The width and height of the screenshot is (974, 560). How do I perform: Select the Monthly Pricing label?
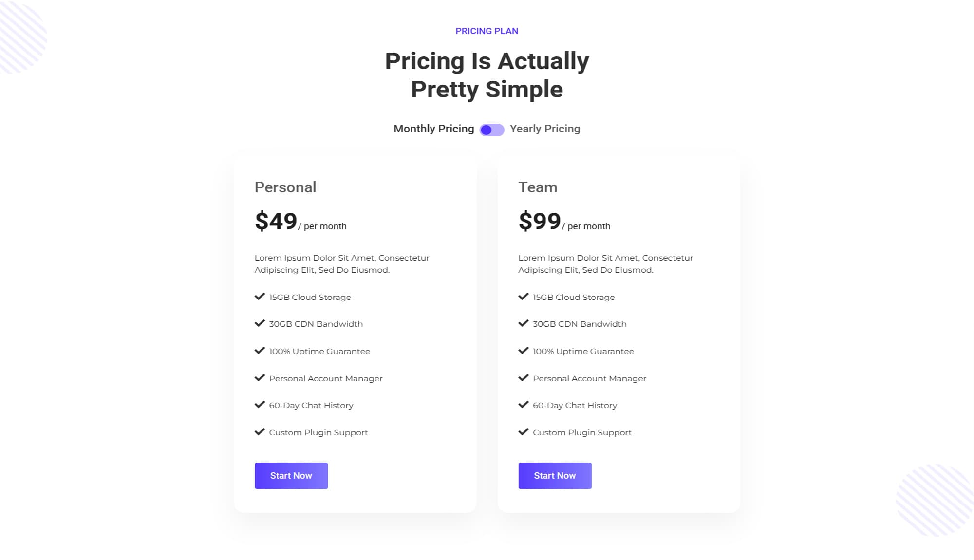pyautogui.click(x=433, y=129)
